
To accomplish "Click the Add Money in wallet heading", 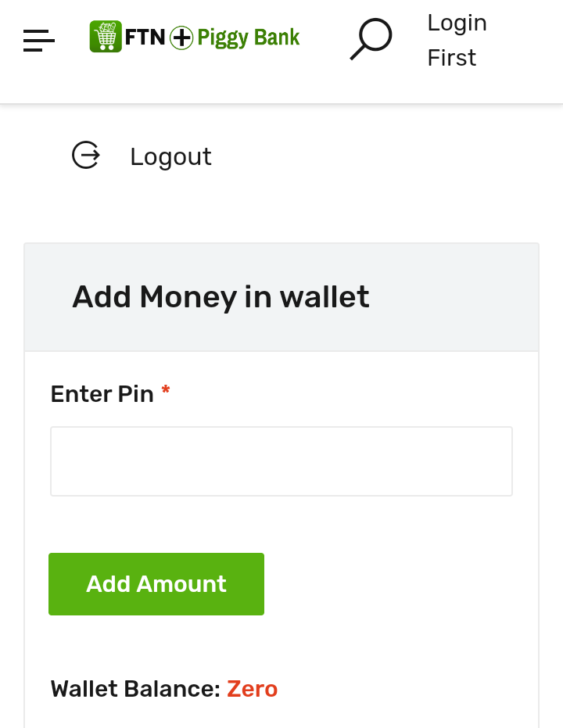I will (x=221, y=297).
